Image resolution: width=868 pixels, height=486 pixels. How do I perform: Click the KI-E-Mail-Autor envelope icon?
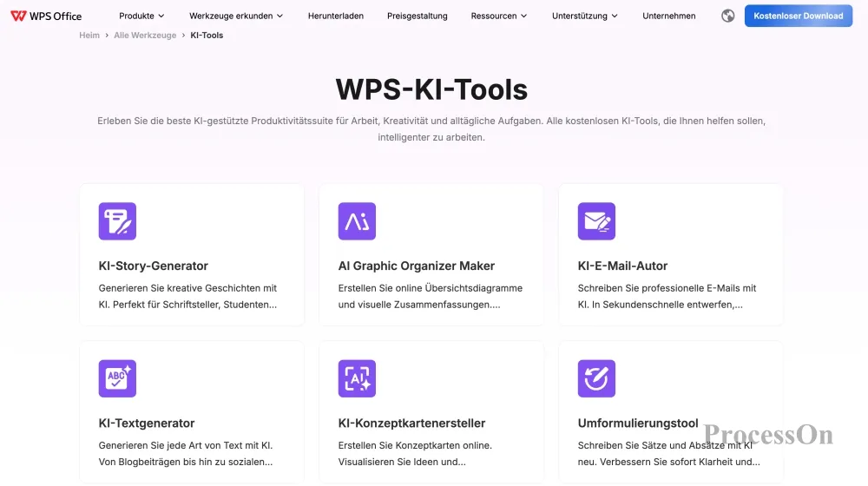[597, 221]
